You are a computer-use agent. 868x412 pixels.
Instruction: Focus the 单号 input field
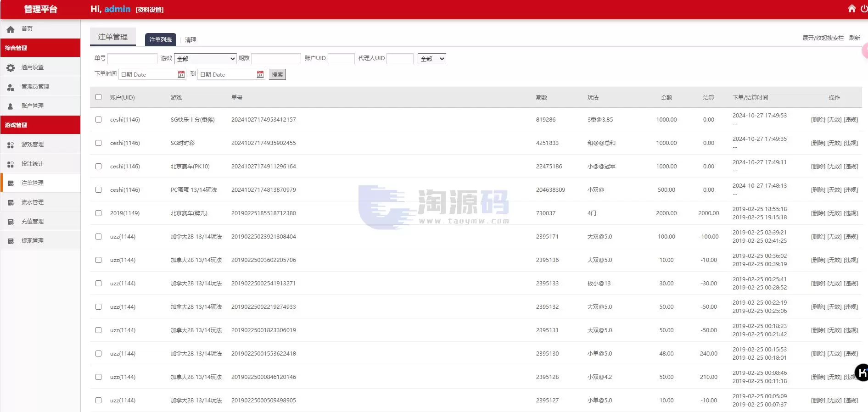click(x=132, y=59)
